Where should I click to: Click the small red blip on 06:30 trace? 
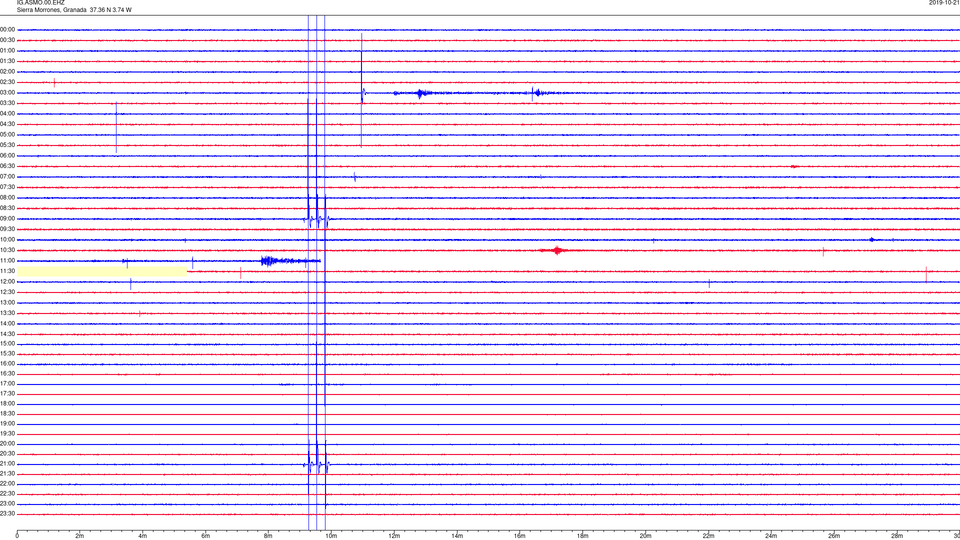pyautogui.click(x=794, y=166)
